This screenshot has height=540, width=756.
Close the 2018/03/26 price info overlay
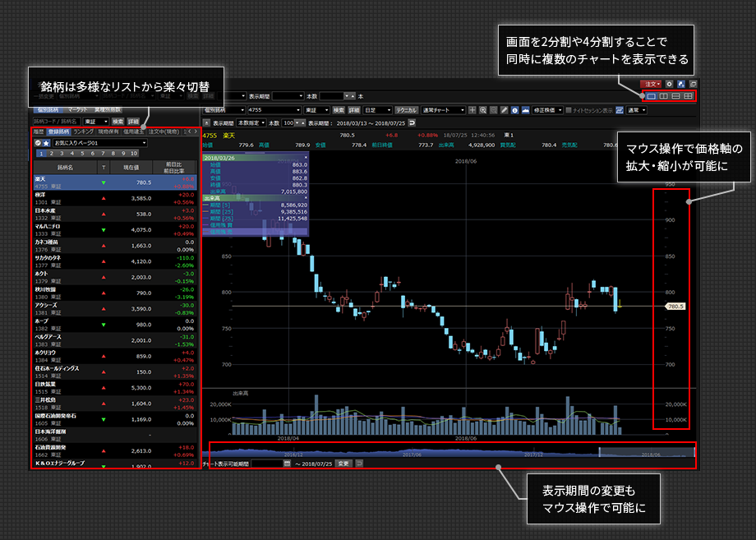[306, 157]
